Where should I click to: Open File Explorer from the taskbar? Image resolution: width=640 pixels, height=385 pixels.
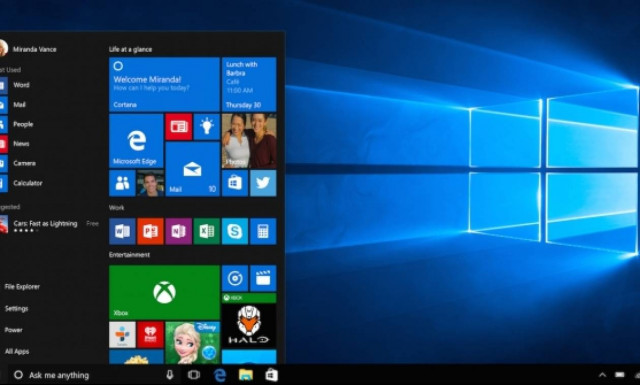pyautogui.click(x=246, y=375)
